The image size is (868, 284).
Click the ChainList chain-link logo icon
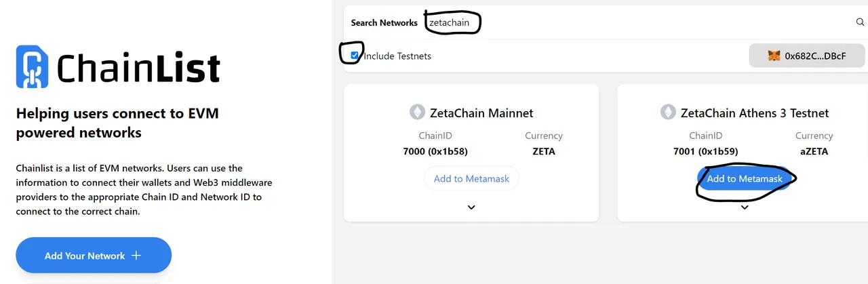pyautogui.click(x=33, y=66)
